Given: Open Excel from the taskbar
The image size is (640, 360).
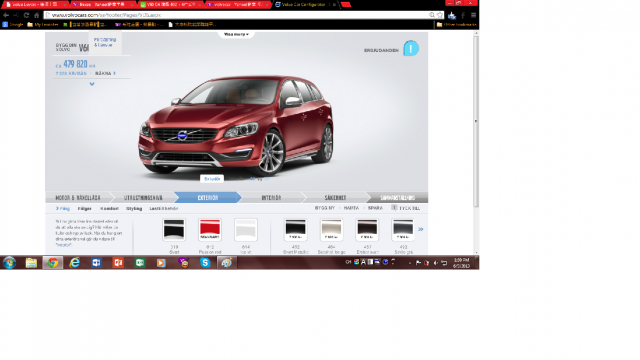Looking at the screenshot, I should [x=140, y=262].
